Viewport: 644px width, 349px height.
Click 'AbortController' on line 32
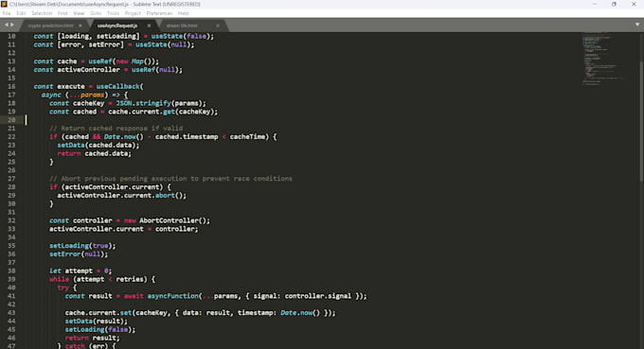169,220
